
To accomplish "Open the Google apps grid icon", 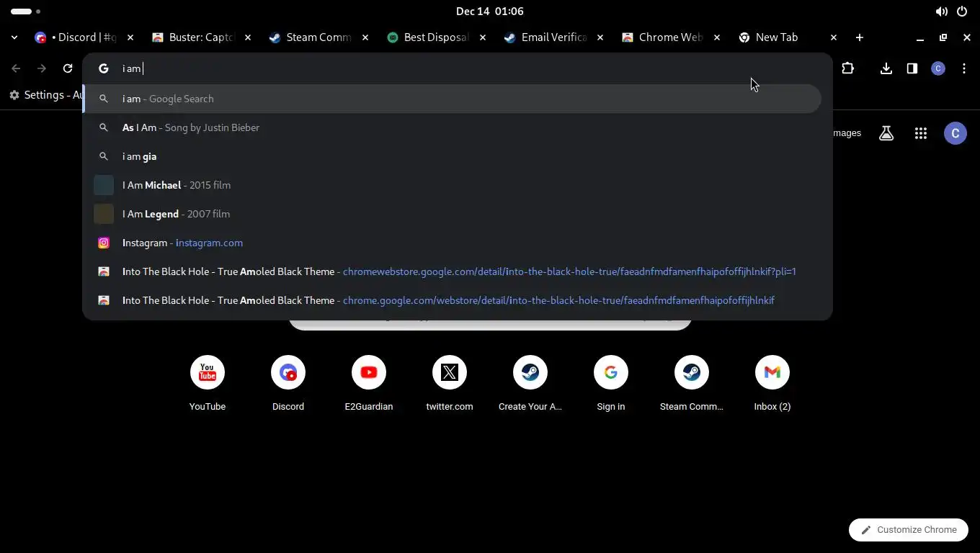I will coord(921,133).
